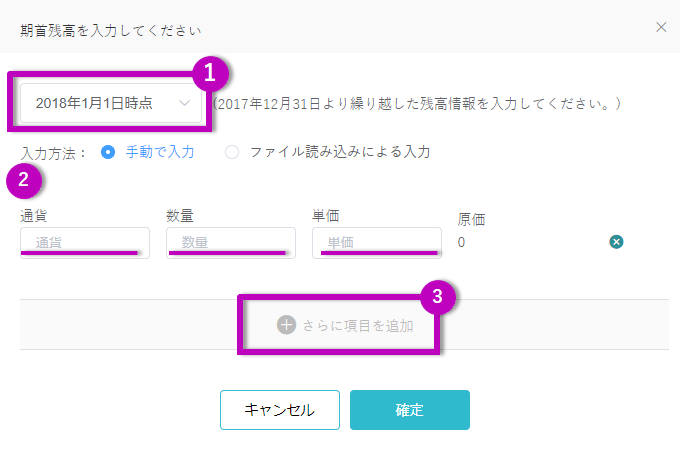Screen dimensions: 680x451
Task: Close the 期首残高 dialog with the X icon
Action: pyautogui.click(x=661, y=27)
